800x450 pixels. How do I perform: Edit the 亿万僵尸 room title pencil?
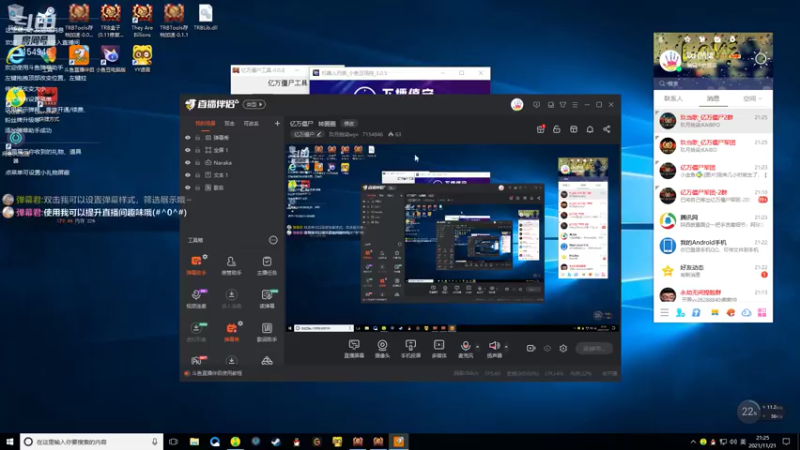coord(319,135)
